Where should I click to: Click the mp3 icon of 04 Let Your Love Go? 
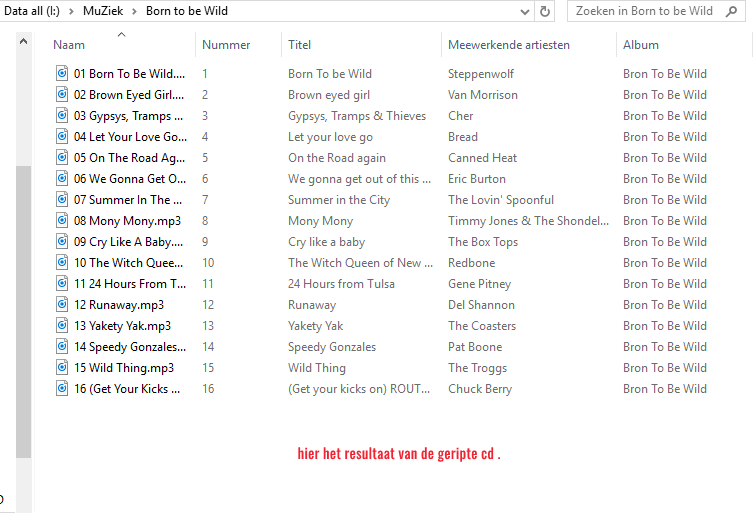point(62,136)
